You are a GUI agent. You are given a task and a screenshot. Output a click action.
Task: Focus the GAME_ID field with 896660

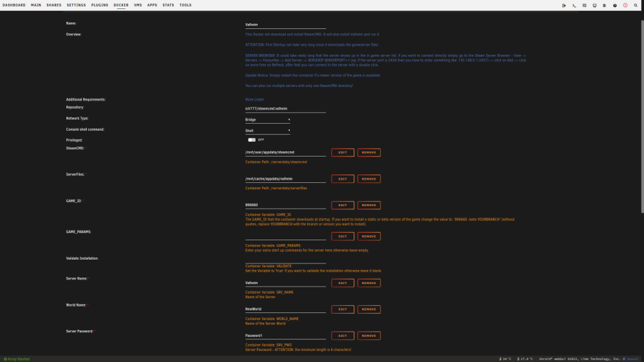(x=285, y=205)
